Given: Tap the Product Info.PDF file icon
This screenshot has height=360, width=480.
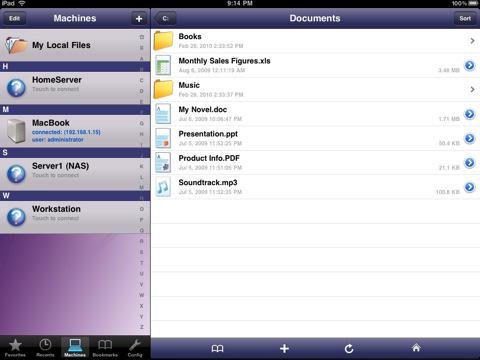Looking at the screenshot, I should tap(163, 162).
